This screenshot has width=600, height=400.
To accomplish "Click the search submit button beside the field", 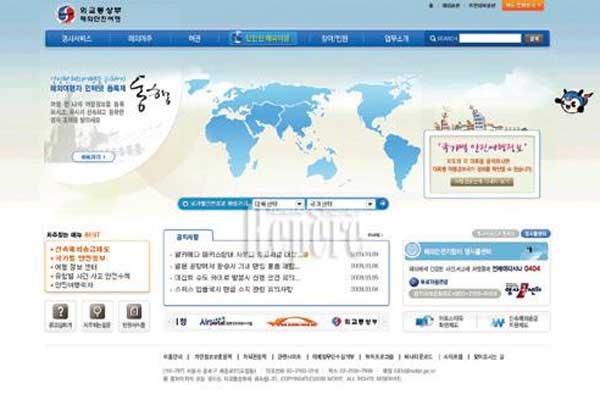I will point(534,38).
